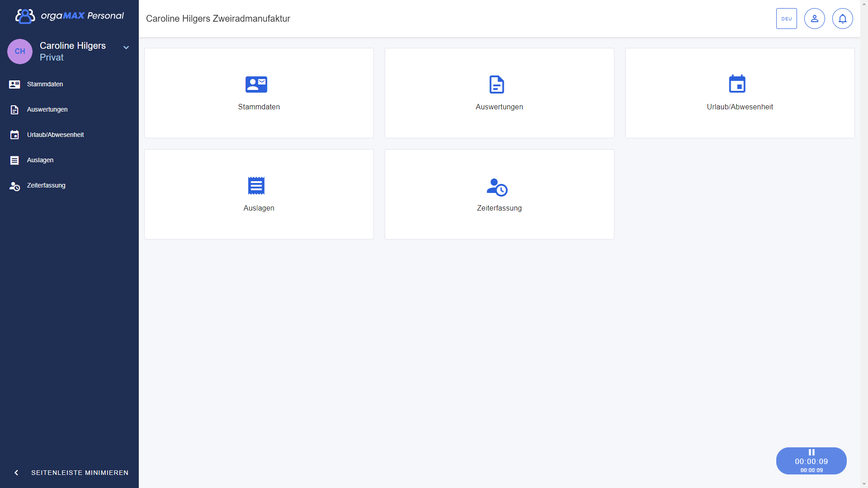The image size is (868, 488).
Task: Switch to Auswertungen from the sidebar menu
Action: (x=47, y=109)
